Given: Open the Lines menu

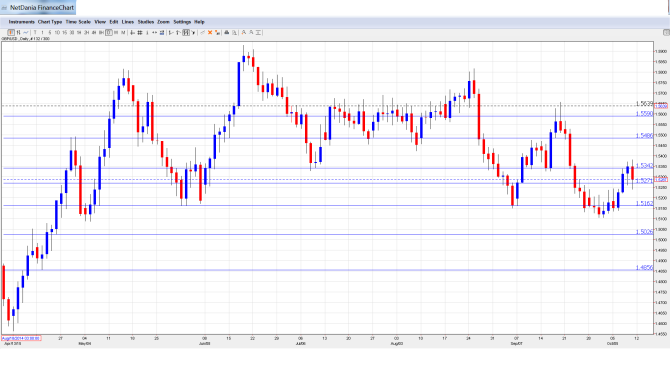Looking at the screenshot, I should (128, 22).
